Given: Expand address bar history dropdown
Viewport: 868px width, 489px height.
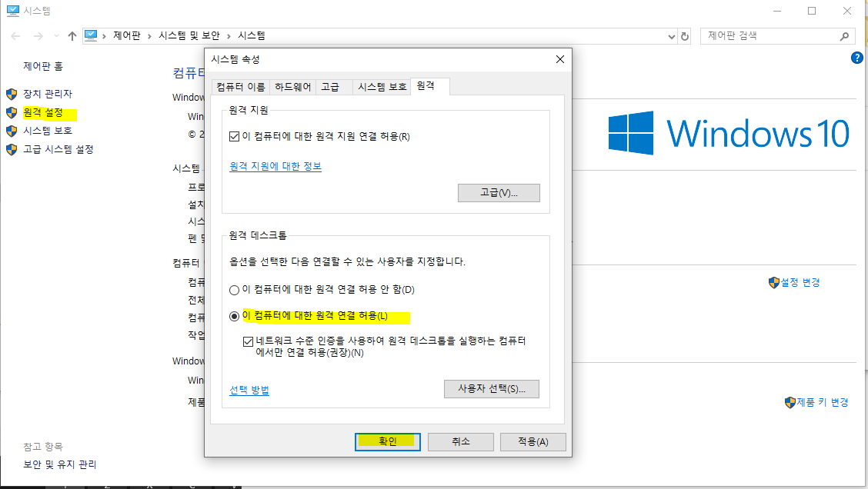Looking at the screenshot, I should [672, 36].
